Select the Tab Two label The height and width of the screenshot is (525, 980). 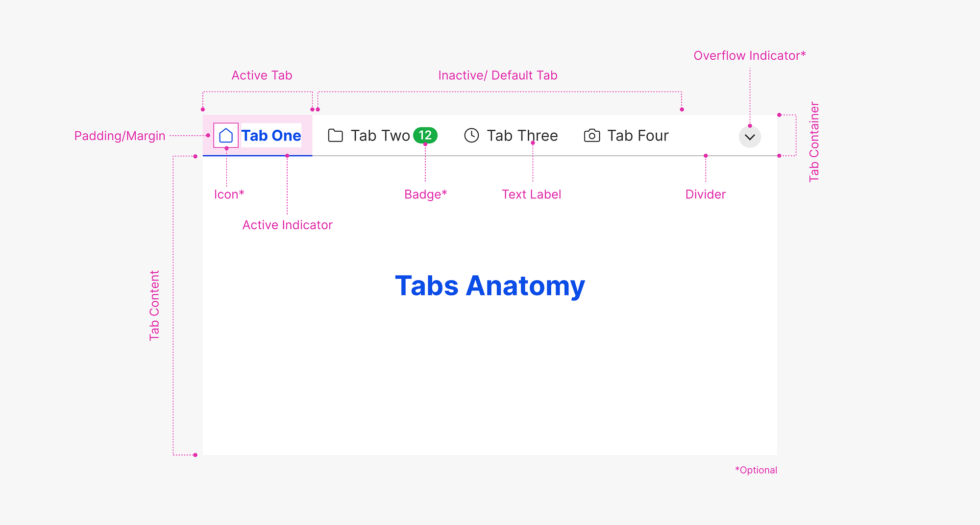380,135
